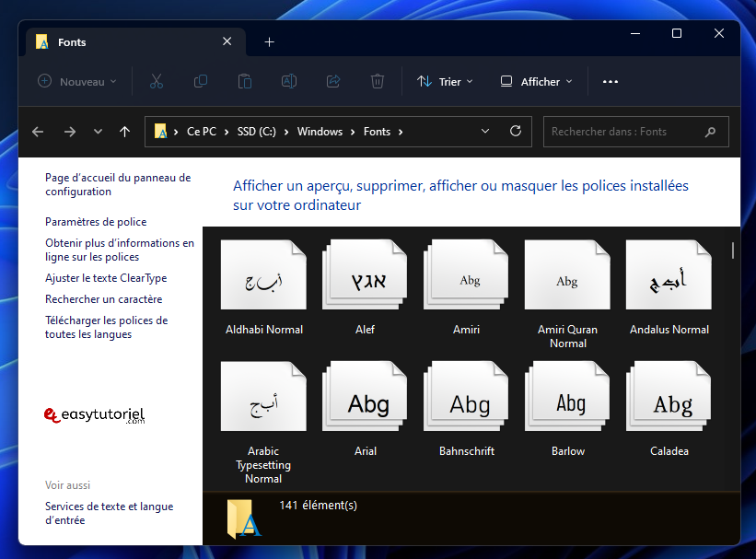Navigate to Ce PC breadcrumb

click(x=202, y=132)
